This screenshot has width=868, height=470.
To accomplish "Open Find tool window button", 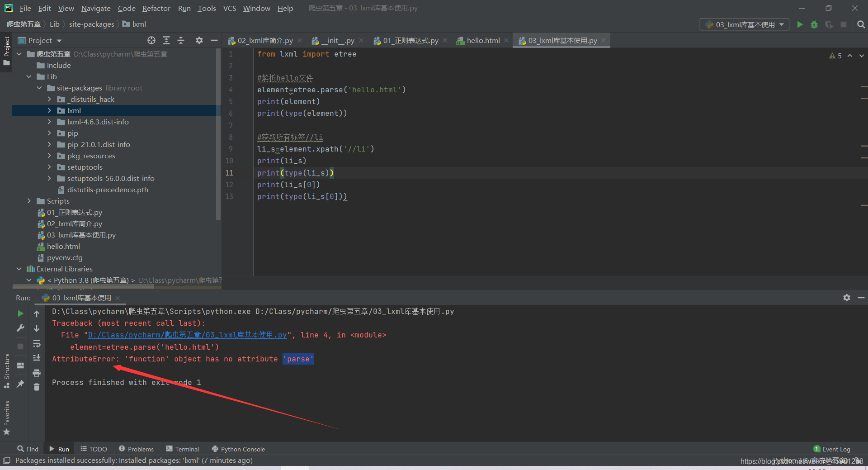I will 28,449.
